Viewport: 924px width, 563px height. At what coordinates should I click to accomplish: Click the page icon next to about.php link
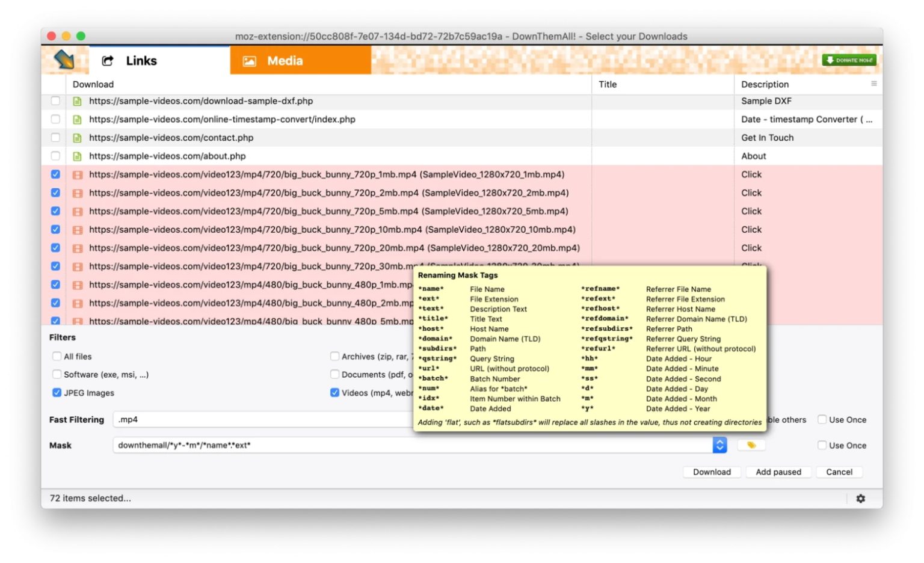pyautogui.click(x=78, y=156)
